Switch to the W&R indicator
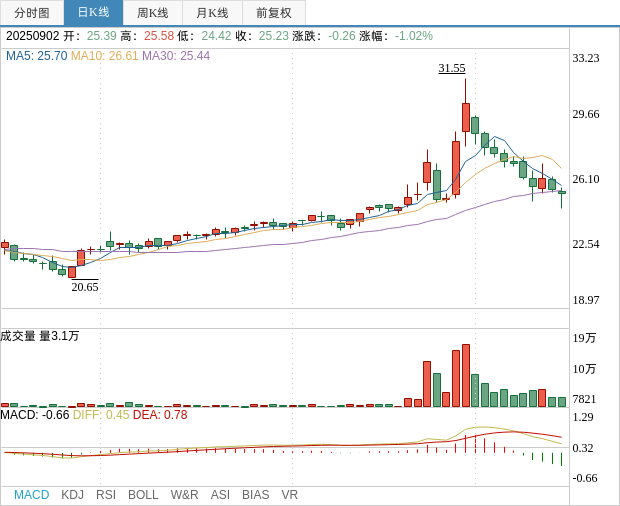 184,495
